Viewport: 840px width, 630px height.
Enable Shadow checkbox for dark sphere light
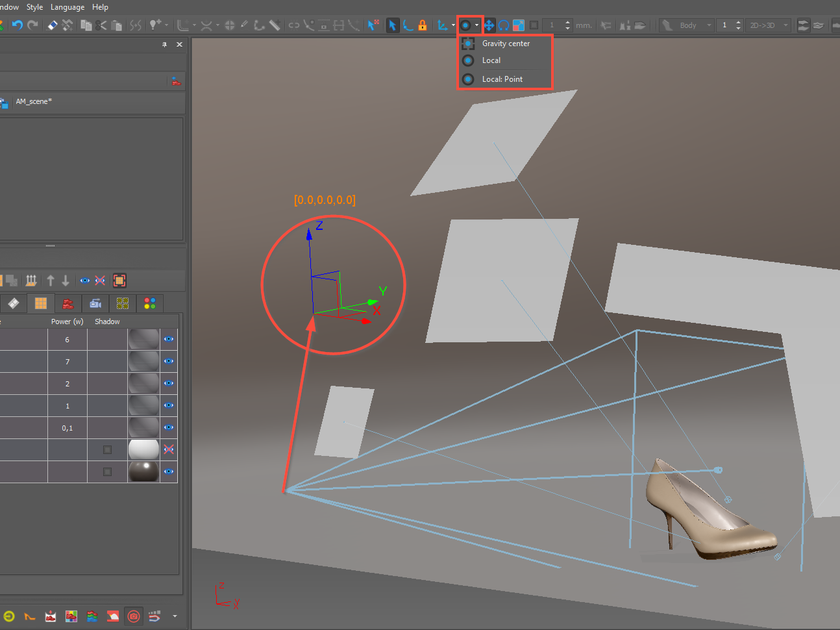108,472
